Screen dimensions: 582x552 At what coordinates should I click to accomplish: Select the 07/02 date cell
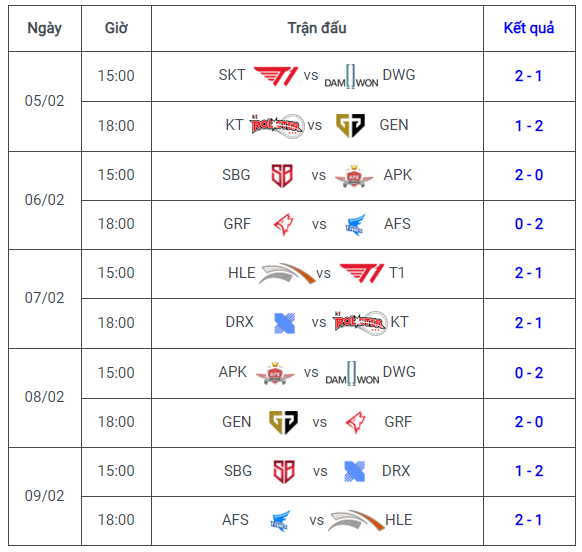tap(45, 299)
